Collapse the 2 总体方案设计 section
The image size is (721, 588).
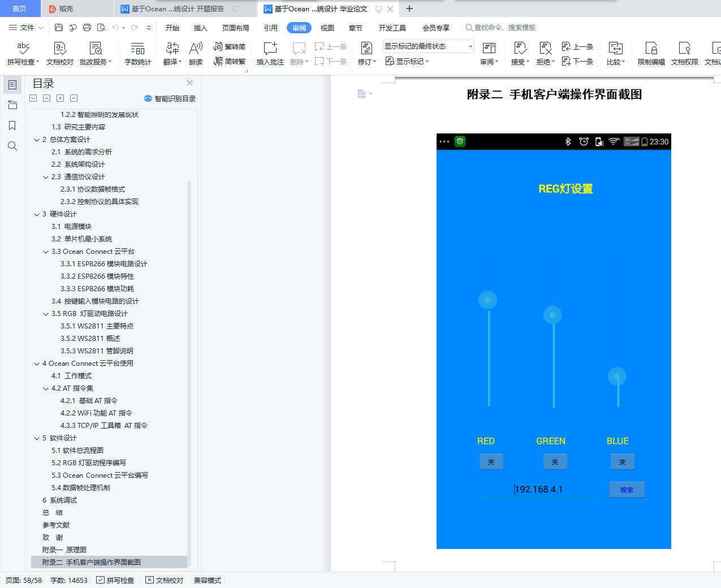point(37,140)
